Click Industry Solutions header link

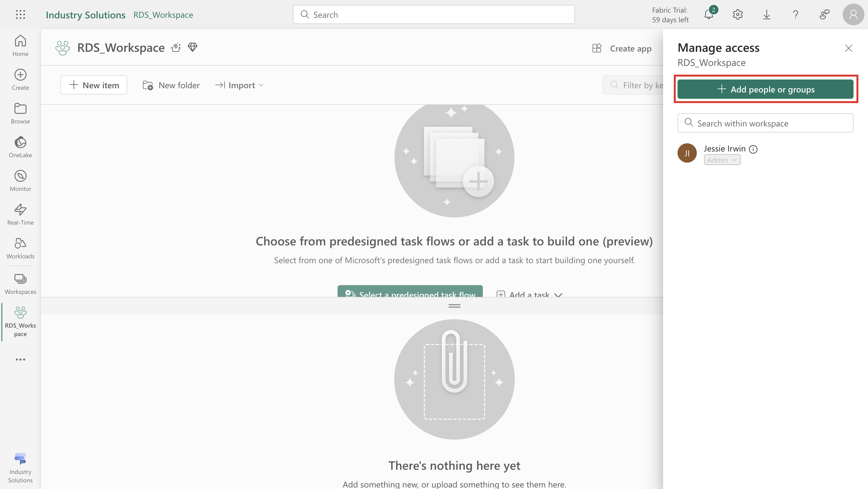(x=86, y=15)
